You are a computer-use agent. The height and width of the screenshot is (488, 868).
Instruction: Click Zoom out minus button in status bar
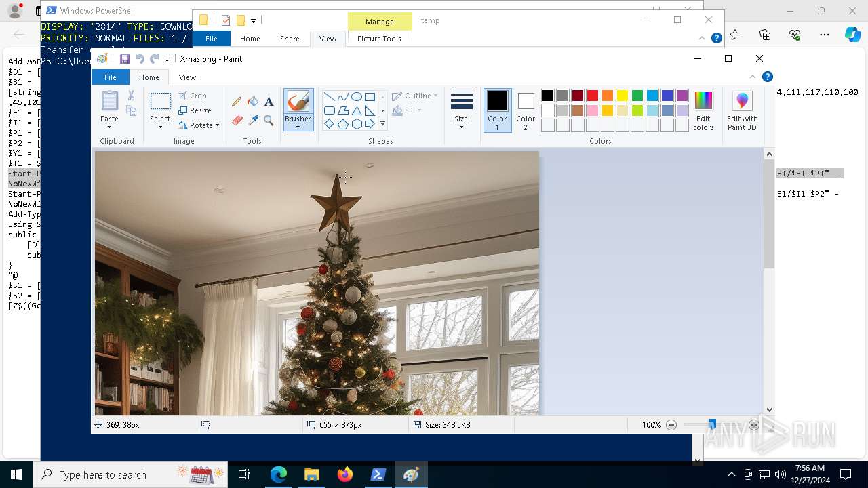pyautogui.click(x=671, y=425)
